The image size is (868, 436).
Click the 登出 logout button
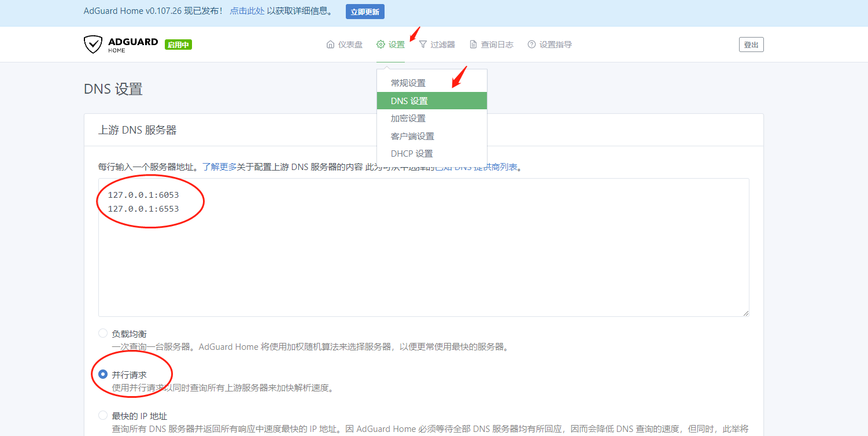click(751, 45)
